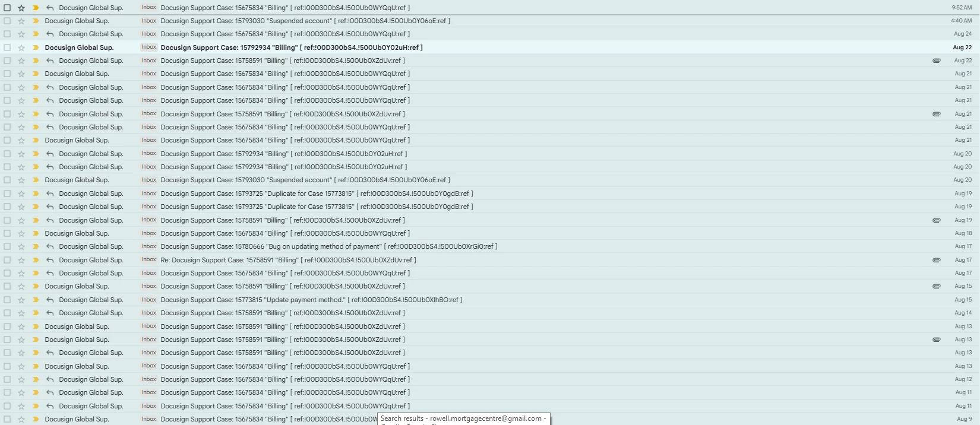
Task: Select checkbox for the 9:52 AM email
Action: pyautogui.click(x=7, y=8)
